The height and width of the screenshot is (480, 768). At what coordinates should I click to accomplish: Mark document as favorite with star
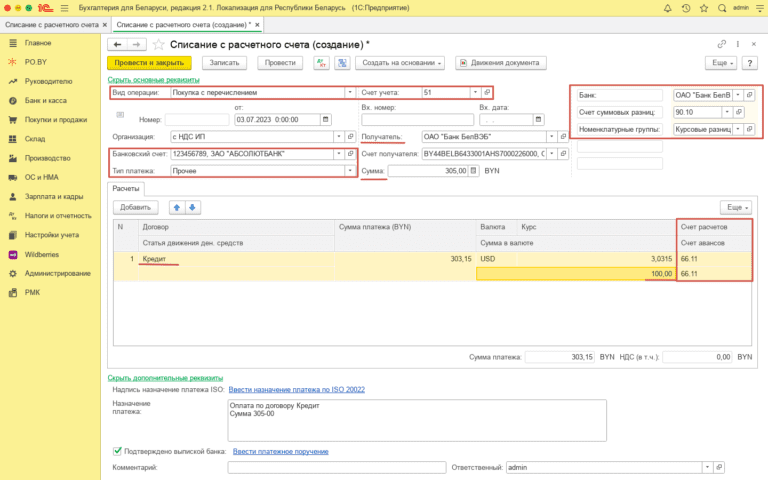click(158, 45)
